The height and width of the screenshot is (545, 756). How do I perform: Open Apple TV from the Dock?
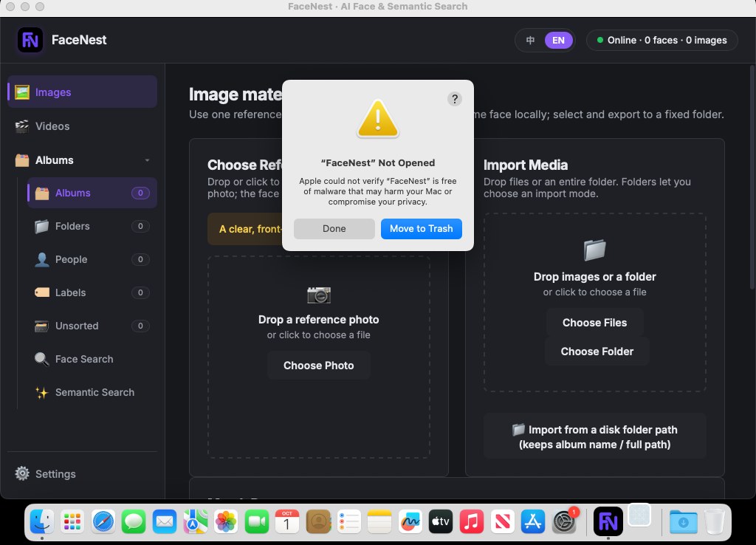point(441,521)
